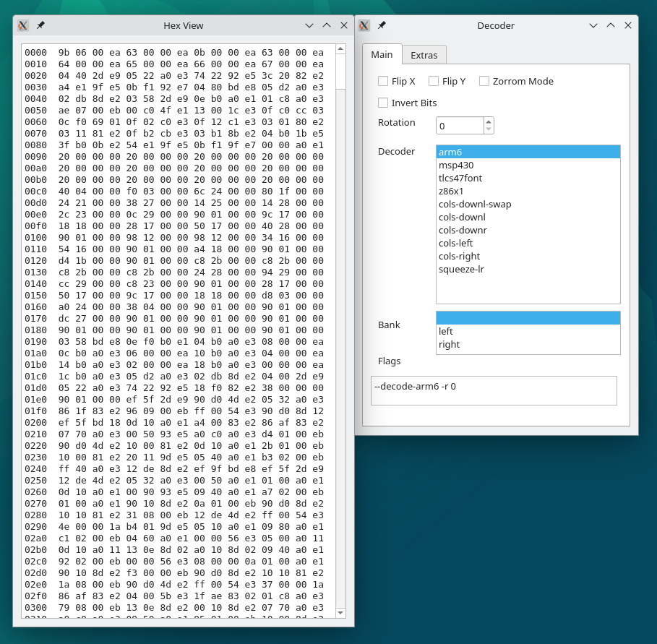
Task: Toggle the Flip Y checkbox
Action: 434,81
